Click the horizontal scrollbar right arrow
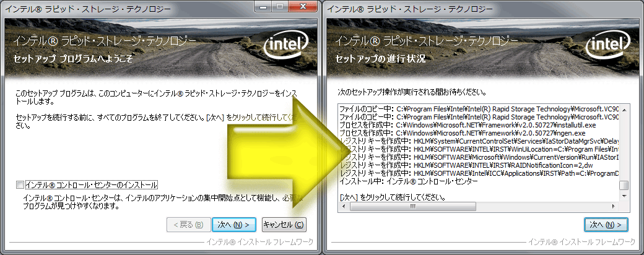The image size is (644, 255). point(614,205)
